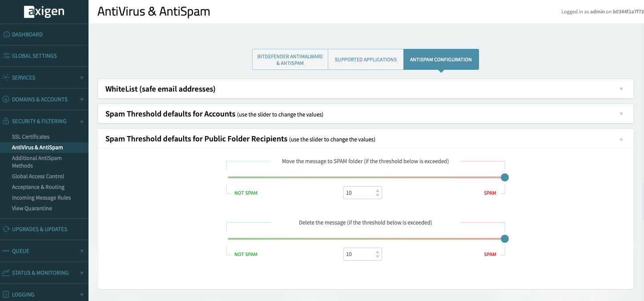The height and width of the screenshot is (301, 644).
Task: Click the Move to SPAM folder slider handle
Action: point(504,177)
